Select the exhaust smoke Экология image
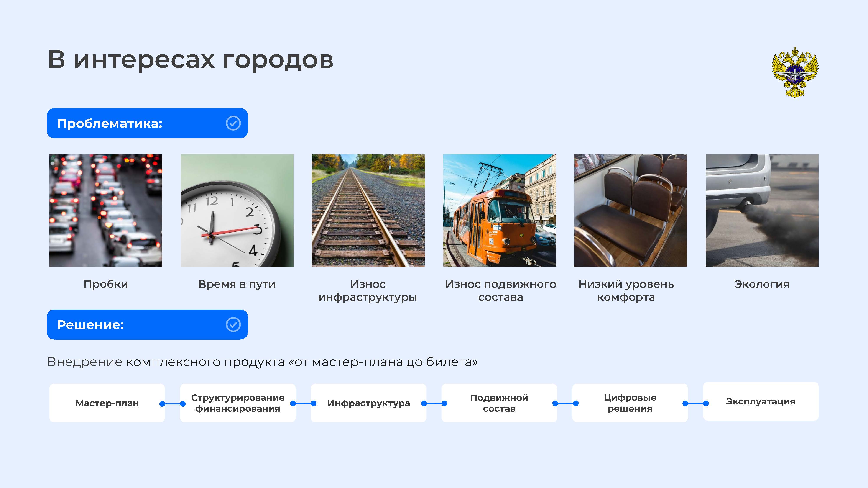The image size is (868, 488). click(x=762, y=211)
